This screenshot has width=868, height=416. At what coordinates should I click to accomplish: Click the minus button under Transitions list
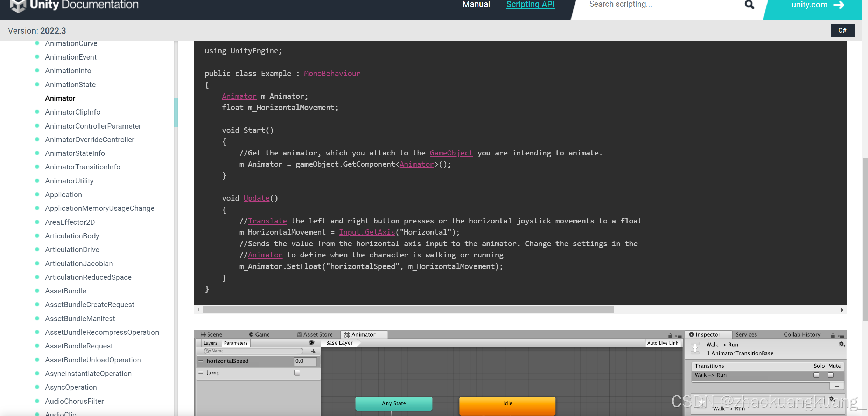(837, 387)
